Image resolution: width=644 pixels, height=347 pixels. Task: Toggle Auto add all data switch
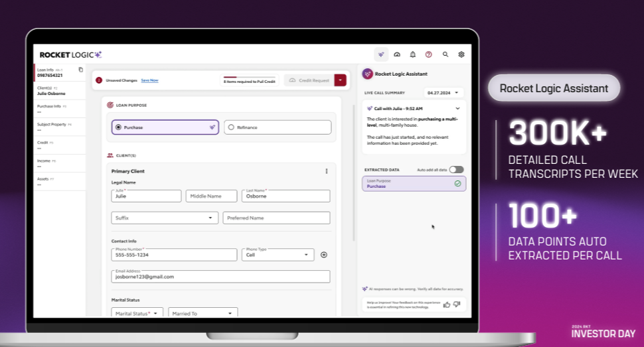(456, 170)
